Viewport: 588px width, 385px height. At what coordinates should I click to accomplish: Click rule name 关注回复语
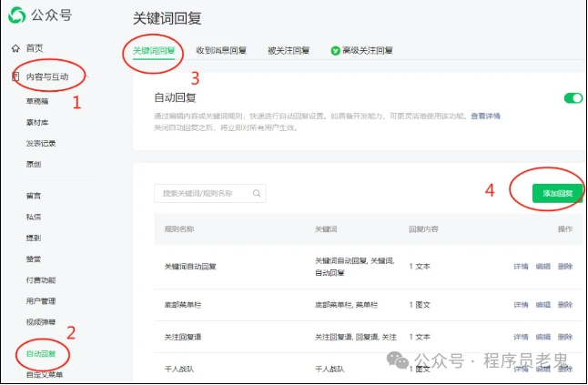183,337
